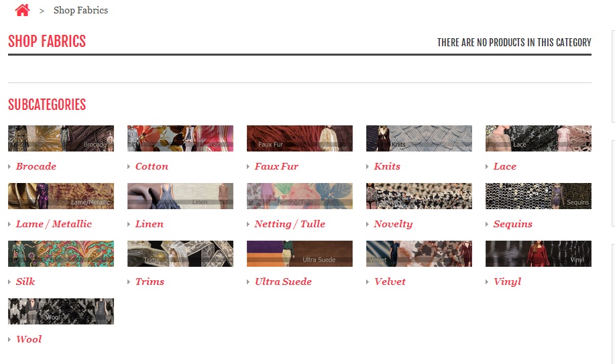This screenshot has width=615, height=364.
Task: Click the Knits text link
Action: (x=387, y=166)
